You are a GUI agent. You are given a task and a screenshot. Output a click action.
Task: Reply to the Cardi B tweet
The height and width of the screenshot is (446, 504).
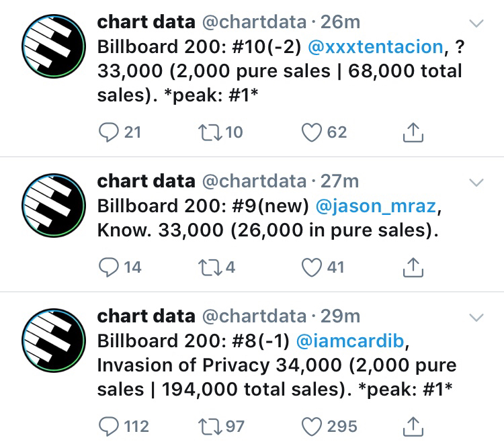pyautogui.click(x=109, y=426)
